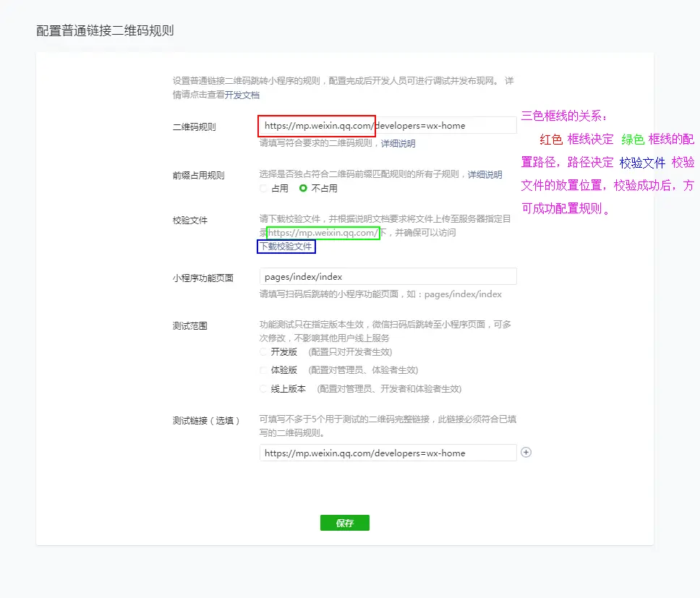
Task: Open the 开发文档 documentation link
Action: coord(241,94)
